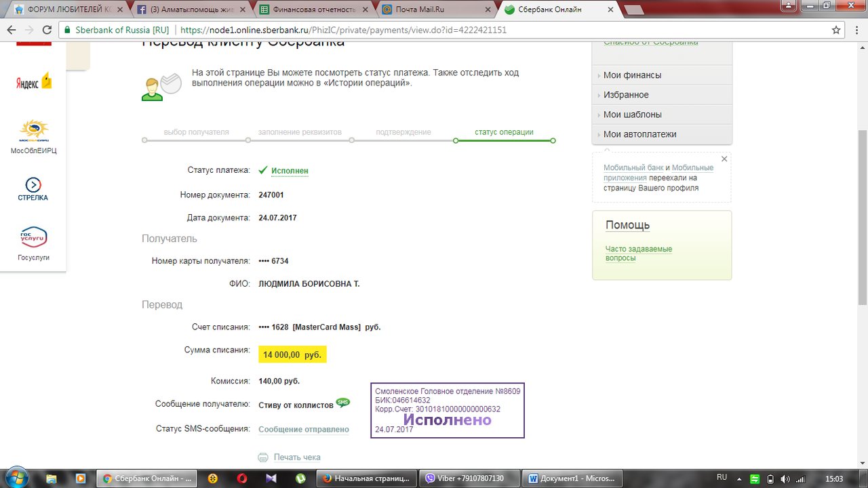Click the browser back arrow
The height and width of the screenshot is (488, 868).
[x=12, y=30]
